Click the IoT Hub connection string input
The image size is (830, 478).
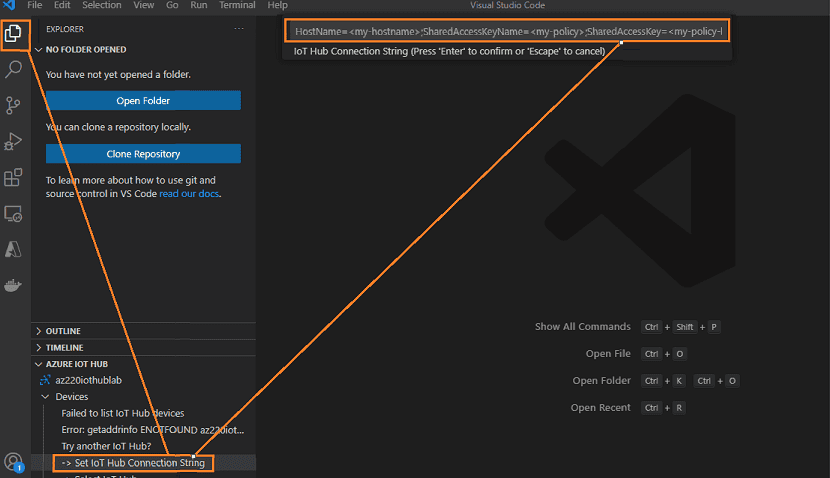(x=507, y=31)
